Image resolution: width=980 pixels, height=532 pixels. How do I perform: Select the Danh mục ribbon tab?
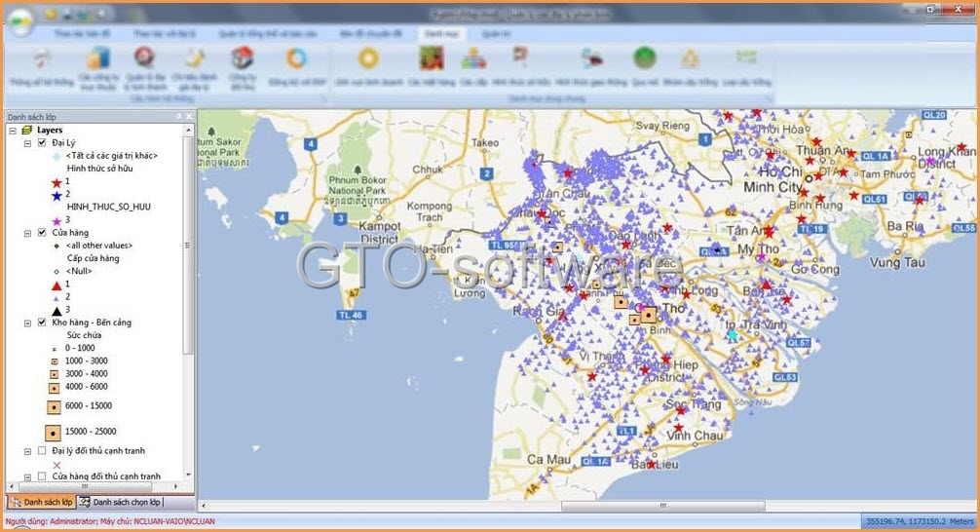click(442, 34)
